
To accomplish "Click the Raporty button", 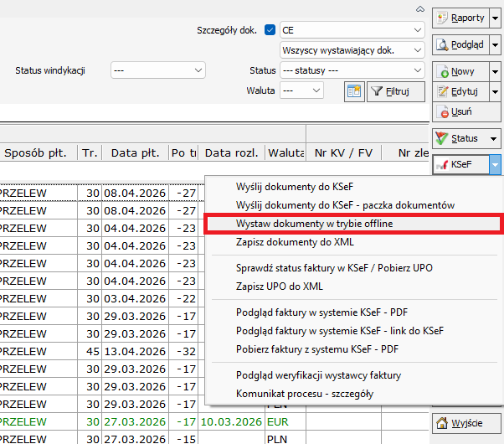I will [460, 18].
